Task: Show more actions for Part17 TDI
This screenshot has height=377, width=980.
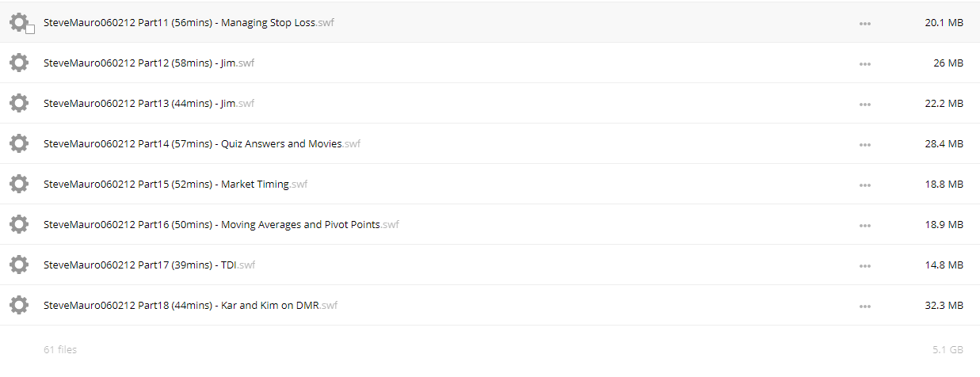Action: click(865, 265)
